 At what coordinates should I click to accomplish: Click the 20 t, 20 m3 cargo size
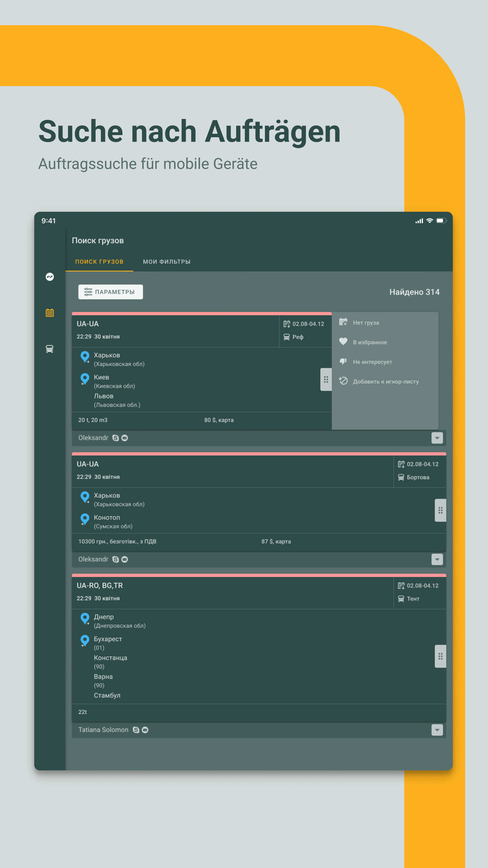(93, 420)
